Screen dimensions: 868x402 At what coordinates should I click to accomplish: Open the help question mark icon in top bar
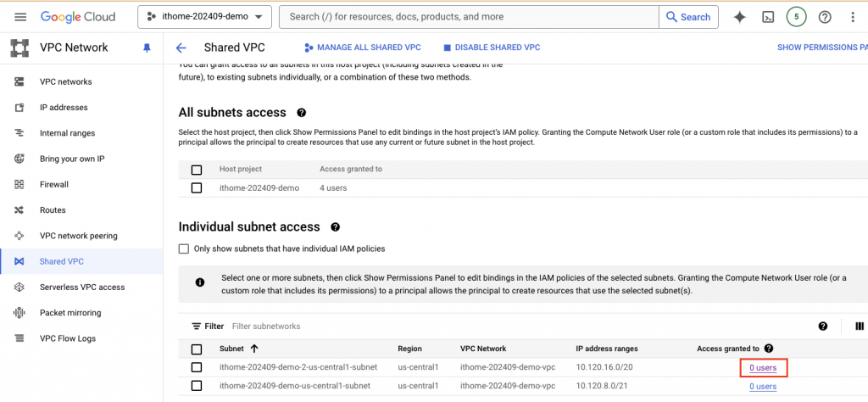pyautogui.click(x=825, y=17)
